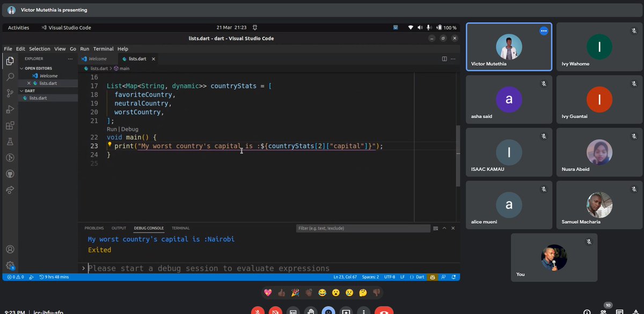Screen dimensions: 644x314
Task: Unmute the microphone in the call controls
Action: pyautogui.click(x=257, y=310)
